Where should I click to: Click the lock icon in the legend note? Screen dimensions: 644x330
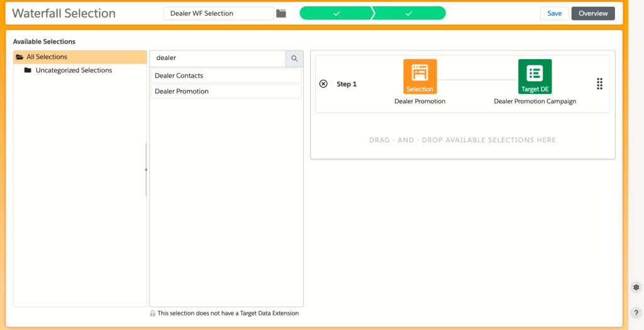pos(153,313)
